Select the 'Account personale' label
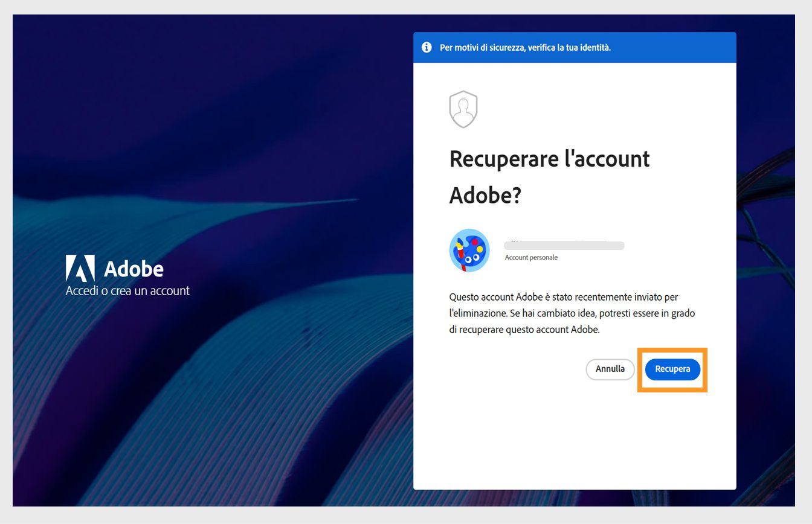Image resolution: width=812 pixels, height=524 pixels. pos(530,257)
